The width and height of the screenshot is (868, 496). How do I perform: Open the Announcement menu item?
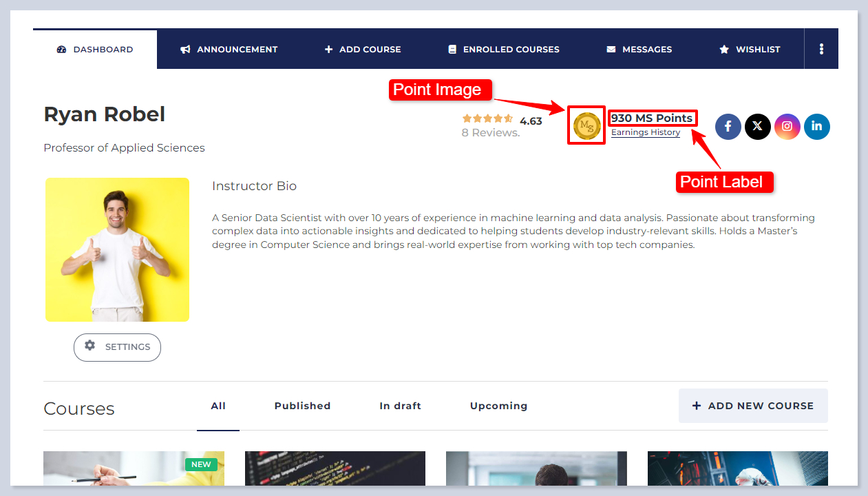[229, 50]
